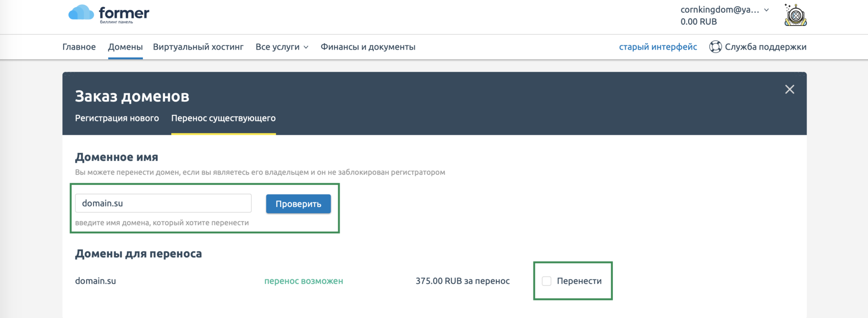
Task: Go to the Главное menu item
Action: point(79,47)
